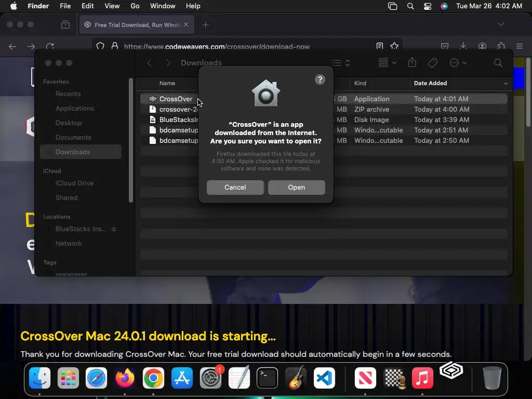Open Finder group-by dropdown

pos(387,63)
